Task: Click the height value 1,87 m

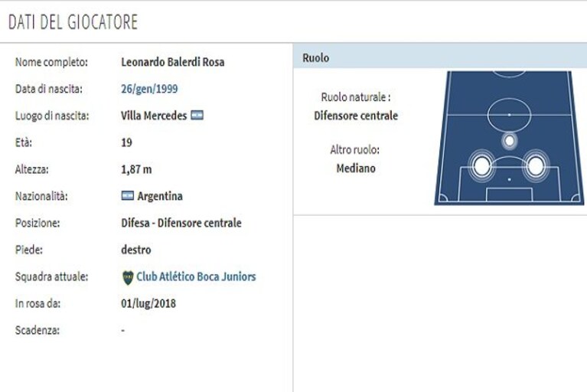Action: pyautogui.click(x=136, y=169)
